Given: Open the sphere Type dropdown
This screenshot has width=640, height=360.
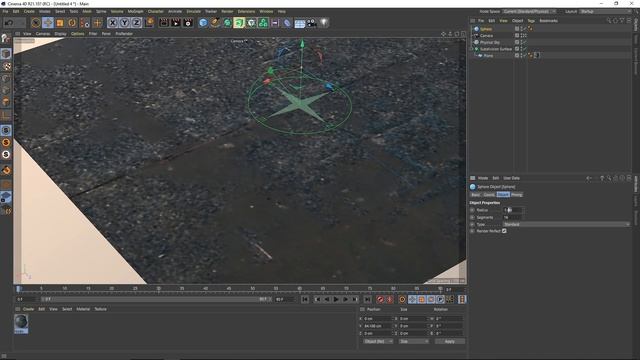Looking at the screenshot, I should tap(567, 224).
